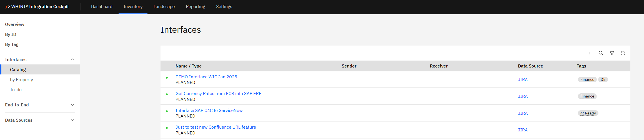Select the by Property sidebar item
The image size is (644, 140).
(x=21, y=79)
